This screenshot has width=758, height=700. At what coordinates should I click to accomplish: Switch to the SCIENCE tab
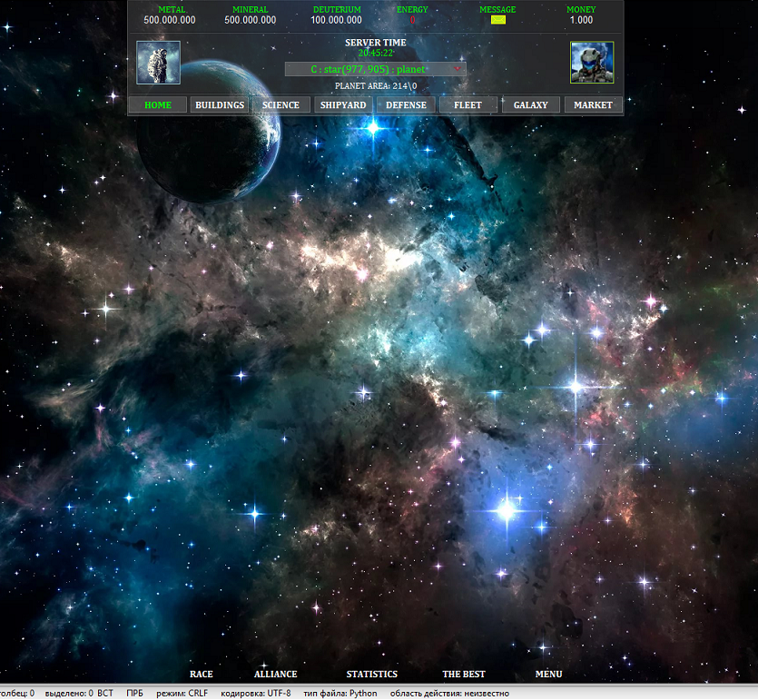(x=281, y=105)
